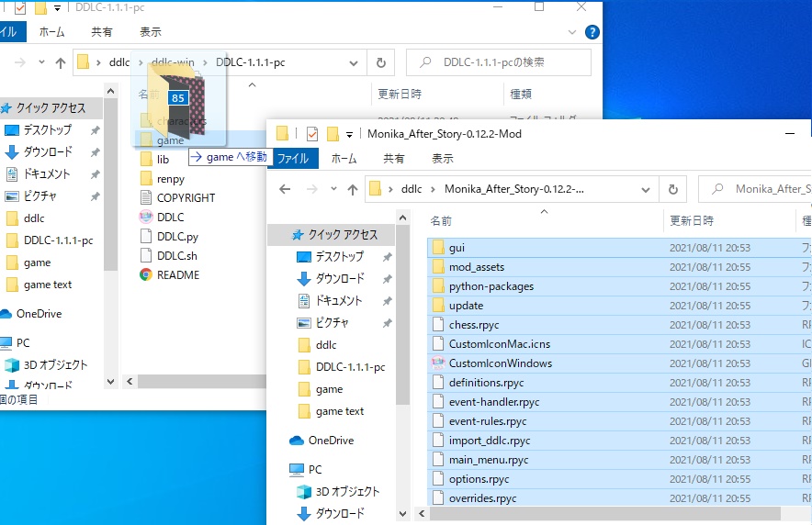Open ホーム tab in DDLC-1.1.1-pc window
Image resolution: width=812 pixels, height=525 pixels.
(51, 32)
